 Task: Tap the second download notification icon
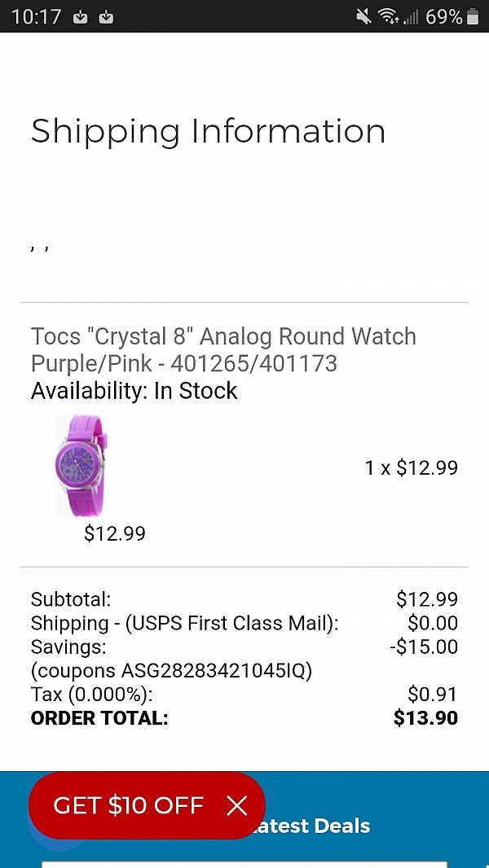pos(106,16)
